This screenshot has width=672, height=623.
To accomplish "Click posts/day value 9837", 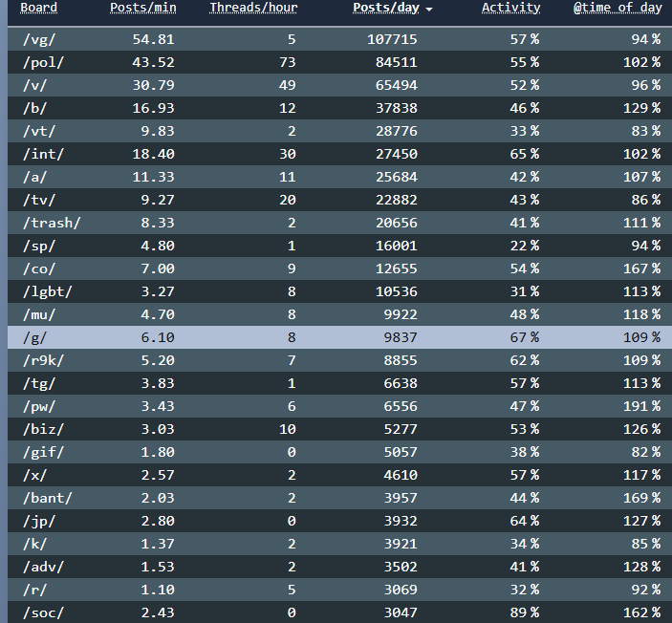I will (x=401, y=337).
